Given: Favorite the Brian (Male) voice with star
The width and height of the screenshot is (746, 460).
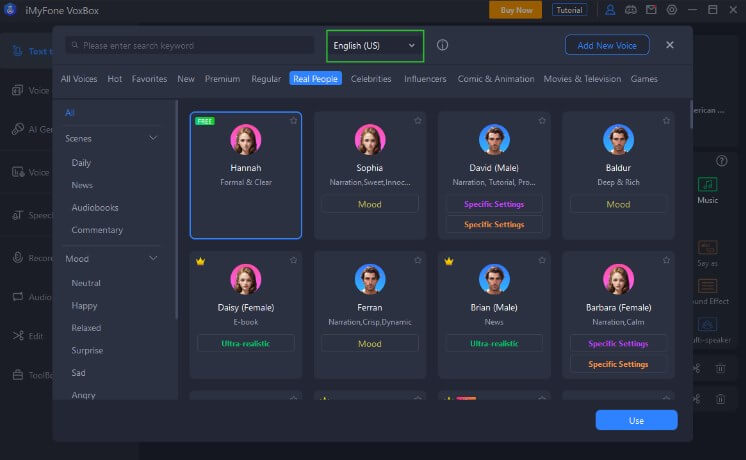Looking at the screenshot, I should [542, 260].
